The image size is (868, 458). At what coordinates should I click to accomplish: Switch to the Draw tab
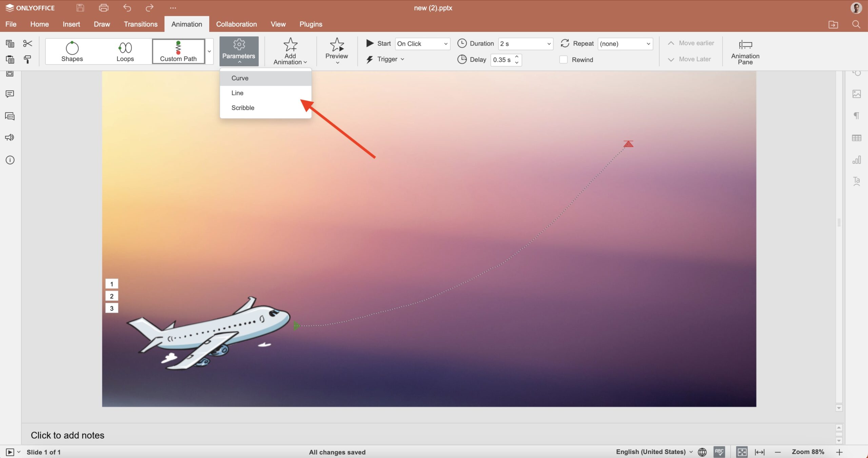pos(102,24)
